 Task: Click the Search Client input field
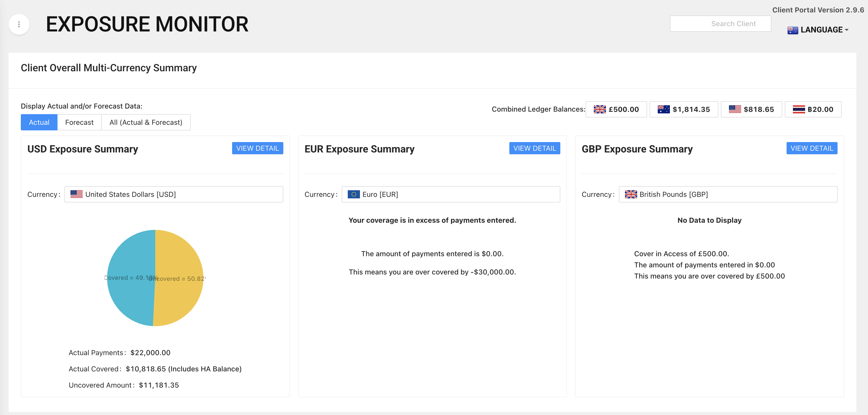tap(720, 24)
